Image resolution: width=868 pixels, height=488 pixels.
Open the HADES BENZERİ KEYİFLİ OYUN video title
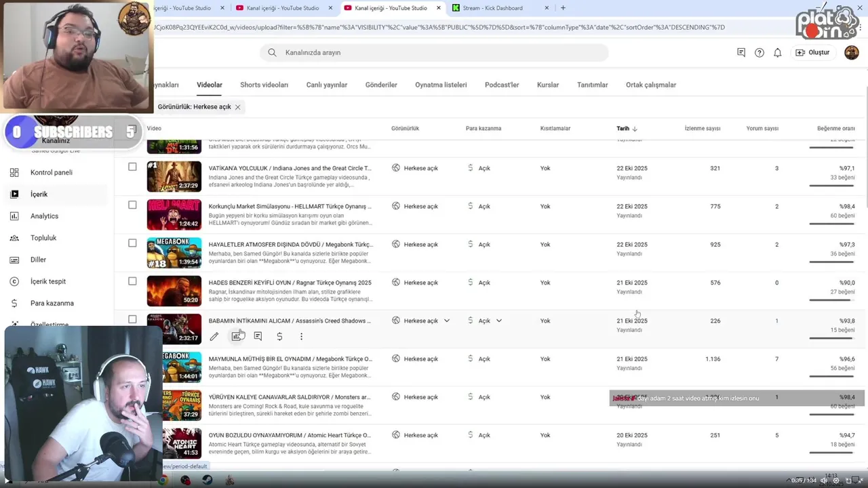pyautogui.click(x=290, y=283)
